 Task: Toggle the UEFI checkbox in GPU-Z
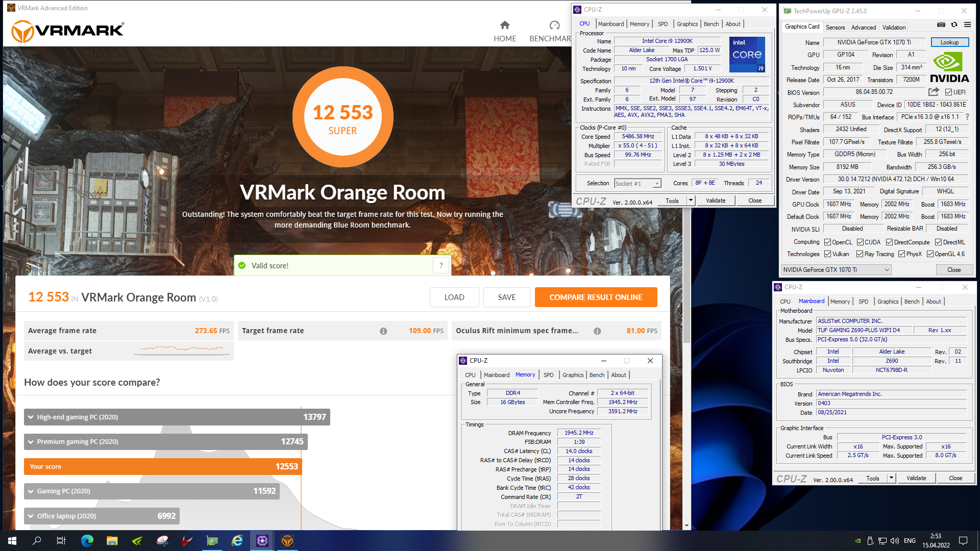[948, 92]
